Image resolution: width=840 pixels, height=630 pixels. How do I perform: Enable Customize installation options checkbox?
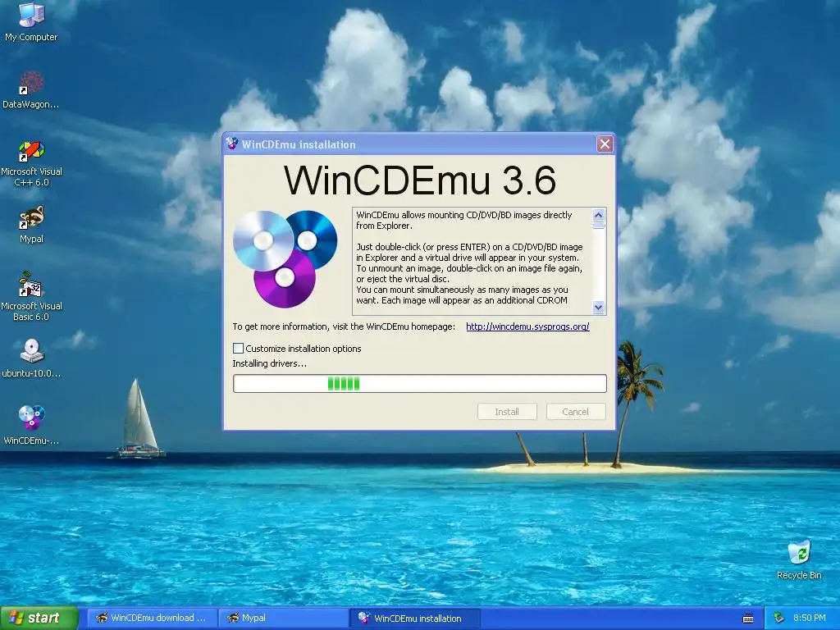tap(239, 348)
